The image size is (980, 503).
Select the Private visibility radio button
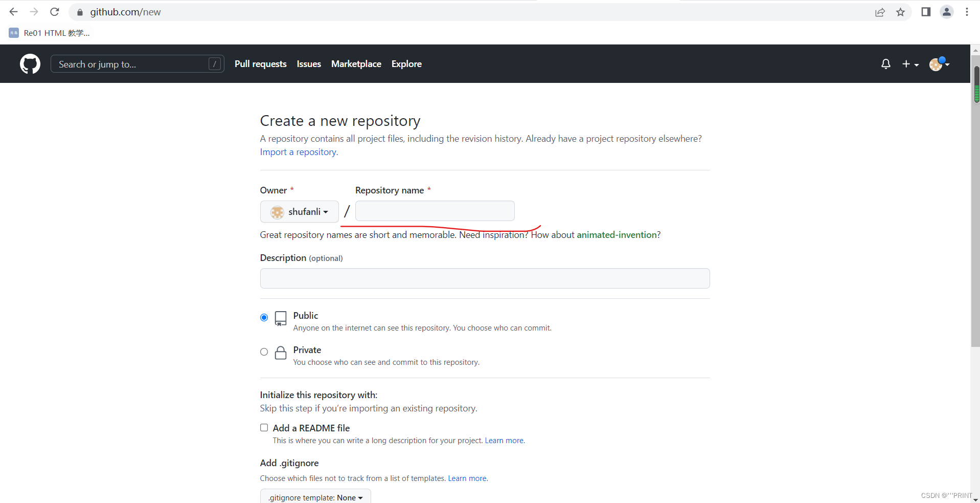pyautogui.click(x=264, y=352)
